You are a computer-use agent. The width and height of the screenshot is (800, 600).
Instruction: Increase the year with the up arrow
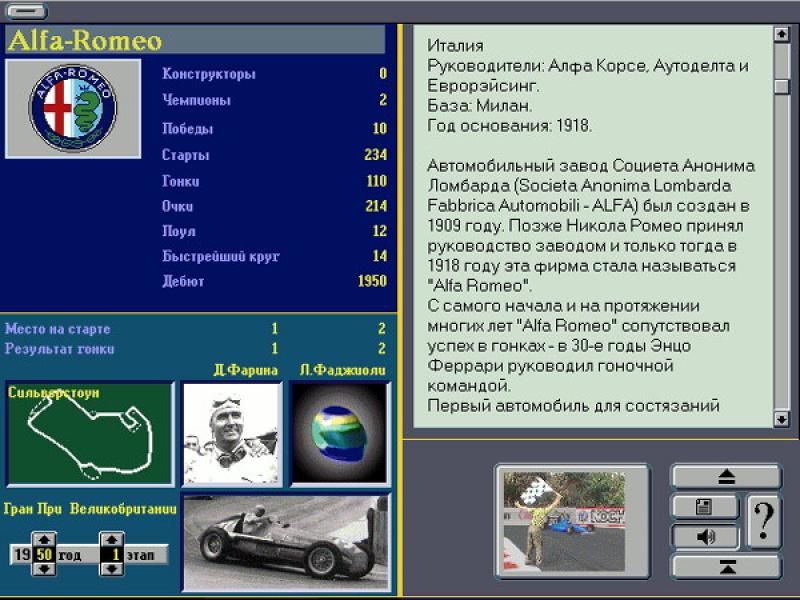pos(43,540)
